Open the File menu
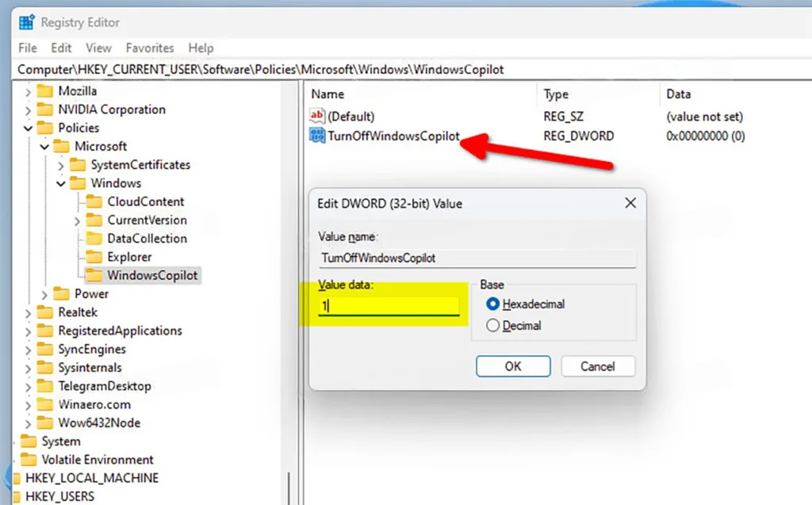 point(28,48)
